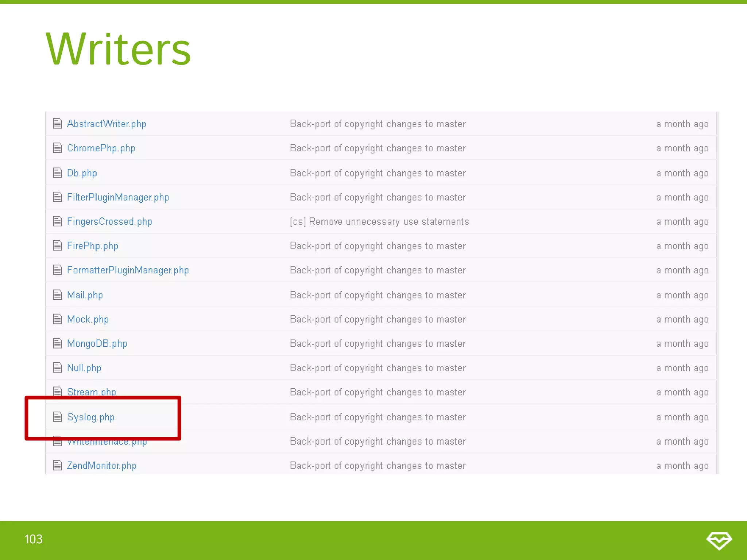Viewport: 747px width, 560px height.
Task: Open the Db.php file link
Action: [x=82, y=173]
